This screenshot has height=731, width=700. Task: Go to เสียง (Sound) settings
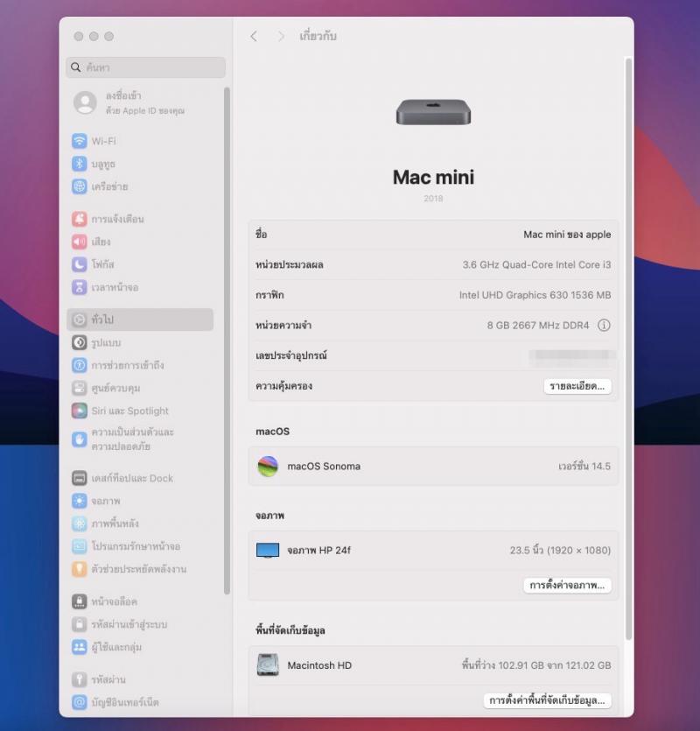(x=91, y=242)
